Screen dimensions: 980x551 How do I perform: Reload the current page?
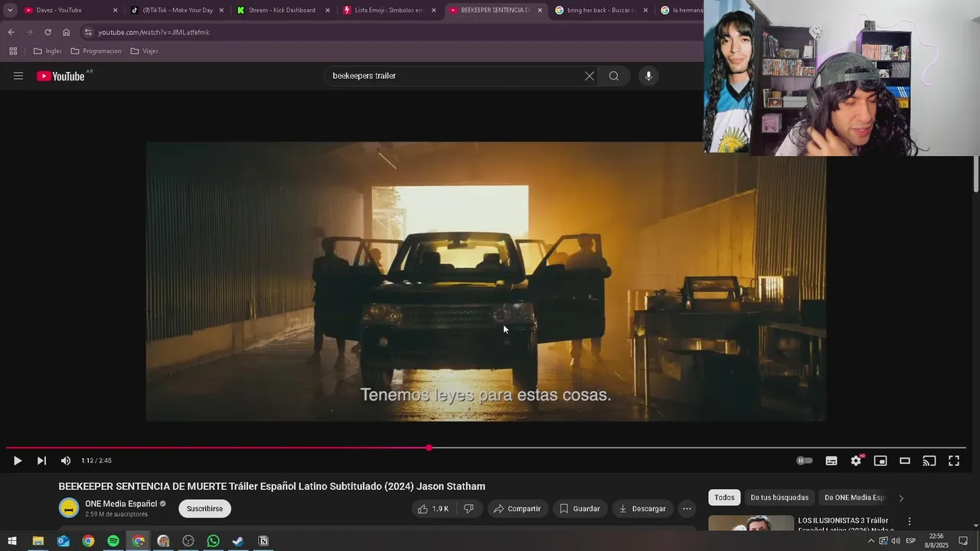click(x=47, y=32)
